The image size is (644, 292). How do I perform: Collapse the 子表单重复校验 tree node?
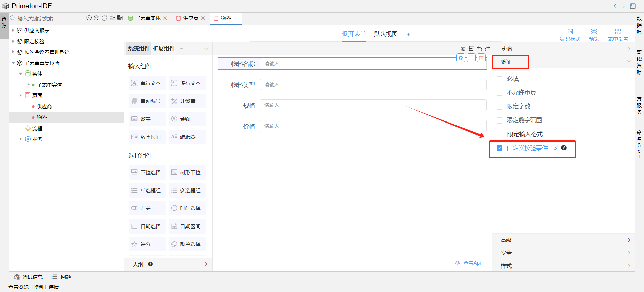pyautogui.click(x=13, y=63)
